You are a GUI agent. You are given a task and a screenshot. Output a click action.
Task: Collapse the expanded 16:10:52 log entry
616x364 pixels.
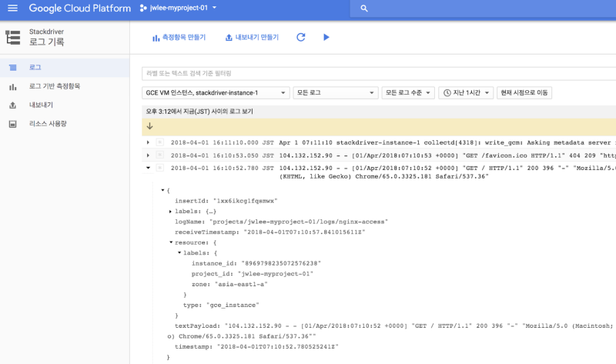tap(148, 167)
